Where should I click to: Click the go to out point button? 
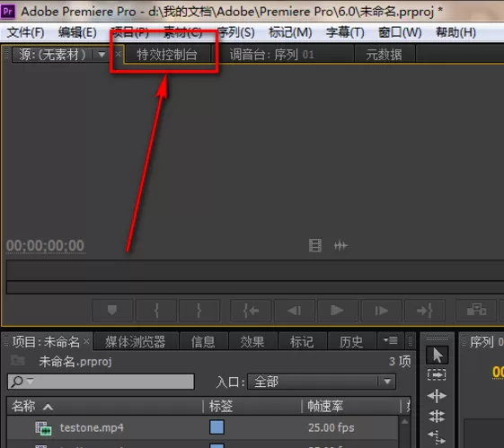[x=425, y=311]
